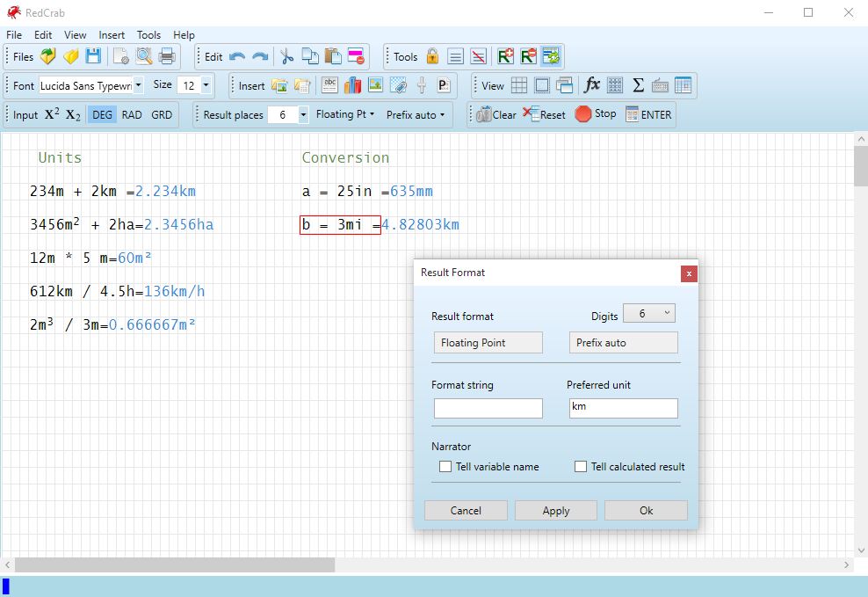The image size is (868, 597).
Task: Open the Digits dropdown in Result Format
Action: (649, 314)
